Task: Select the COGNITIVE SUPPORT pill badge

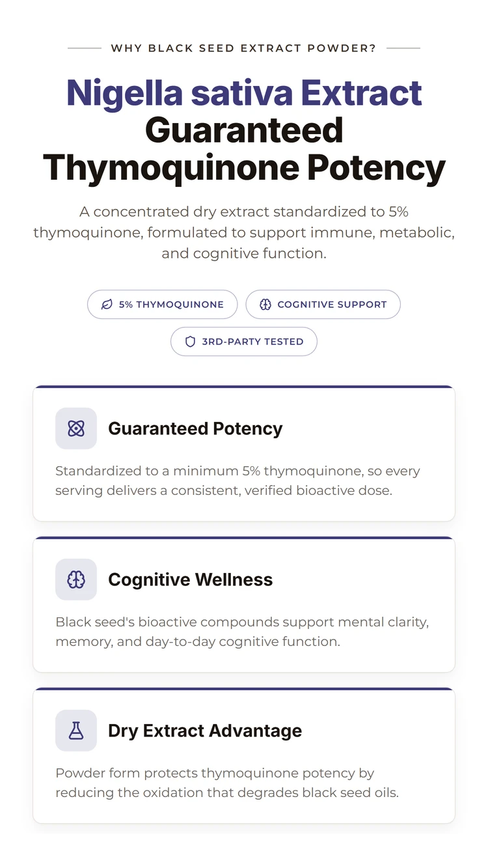Action: coord(323,304)
